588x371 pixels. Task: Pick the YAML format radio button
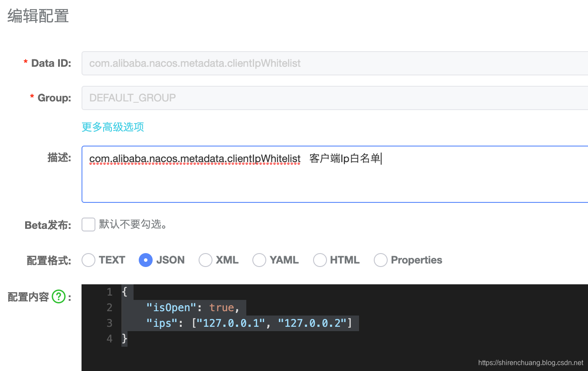[x=259, y=260]
